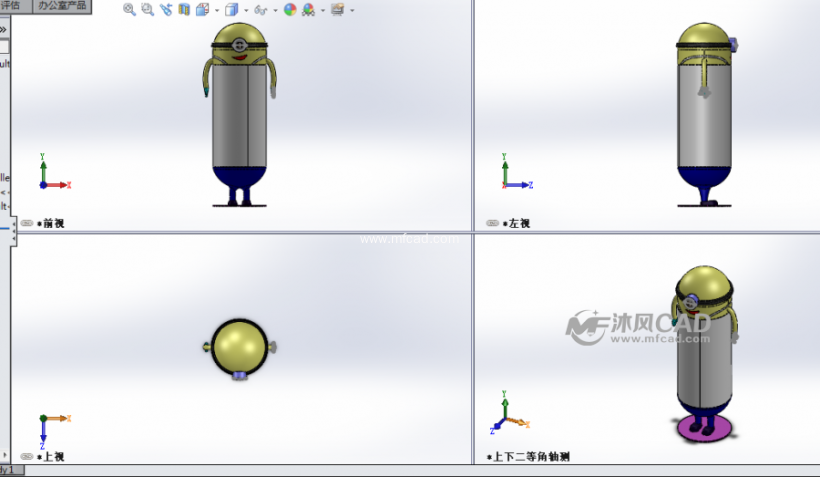Select the Zoom to Area tool
Image resolution: width=820 pixels, height=477 pixels.
pos(147,9)
